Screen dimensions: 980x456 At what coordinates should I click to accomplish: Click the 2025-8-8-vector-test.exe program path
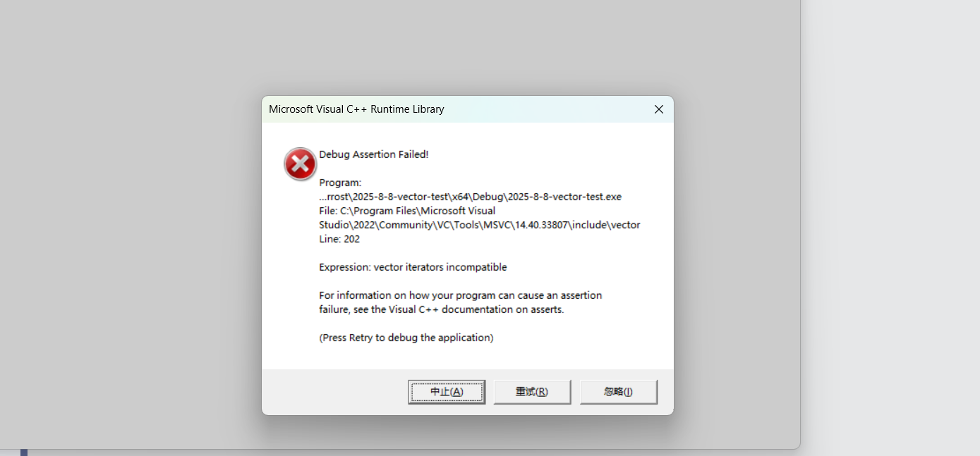pyautogui.click(x=470, y=197)
